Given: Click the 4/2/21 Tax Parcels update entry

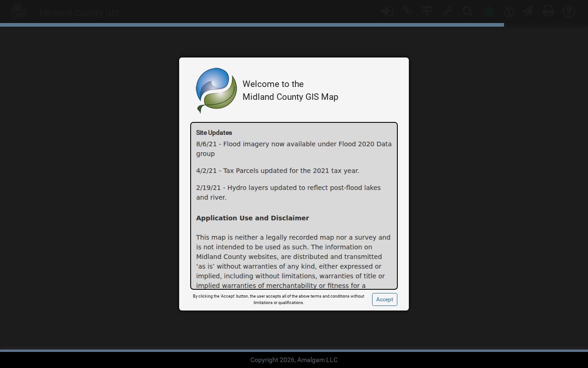Looking at the screenshot, I should [278, 171].
